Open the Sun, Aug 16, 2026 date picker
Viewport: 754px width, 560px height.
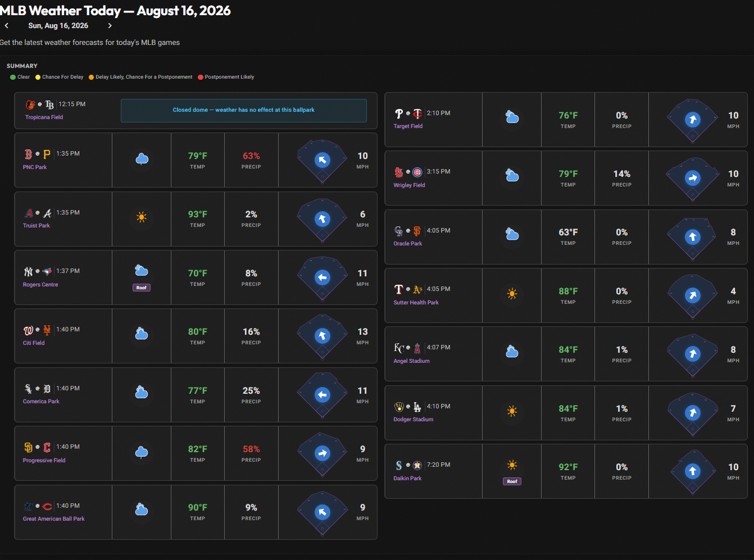pos(58,26)
